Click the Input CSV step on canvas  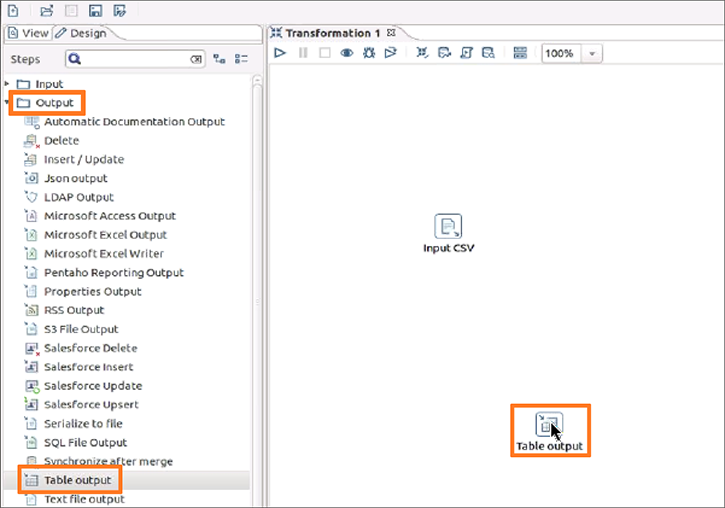pos(448,226)
